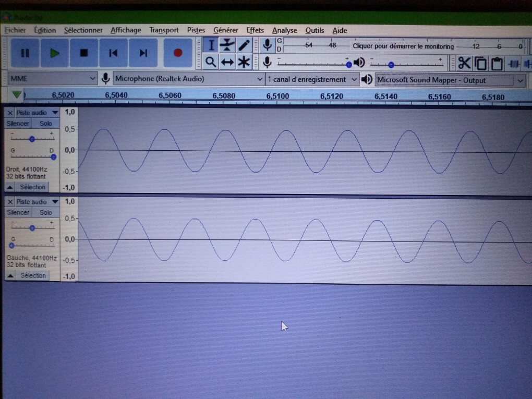This screenshot has width=532, height=399.
Task: Toggle Solo on the Droit track
Action: point(46,124)
